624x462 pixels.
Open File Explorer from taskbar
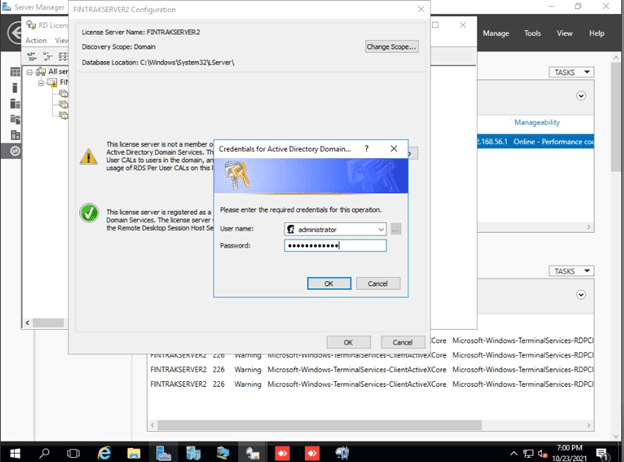coord(134,453)
